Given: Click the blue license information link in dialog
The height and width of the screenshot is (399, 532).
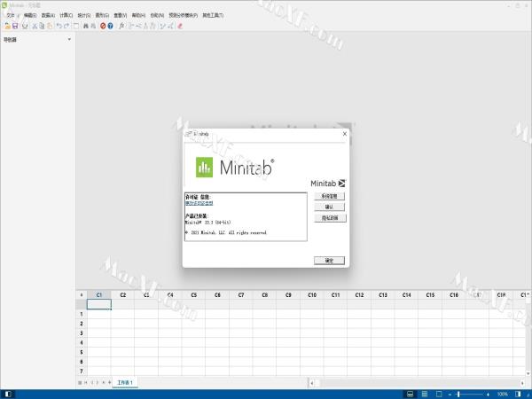Looking at the screenshot, I should (199, 203).
